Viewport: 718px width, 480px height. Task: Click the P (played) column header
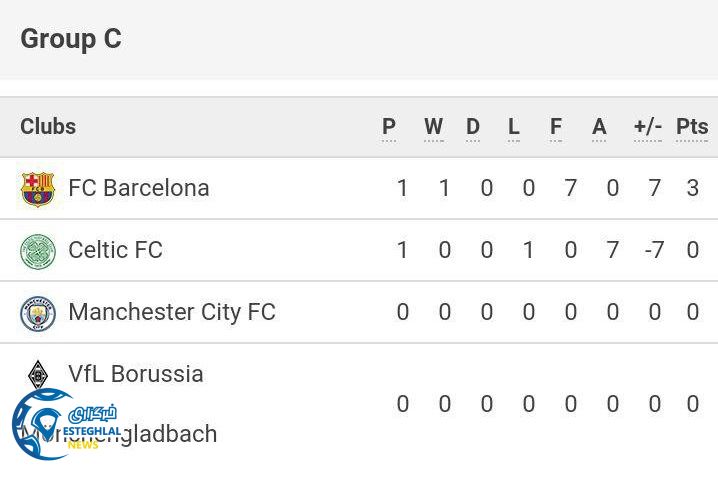(389, 127)
